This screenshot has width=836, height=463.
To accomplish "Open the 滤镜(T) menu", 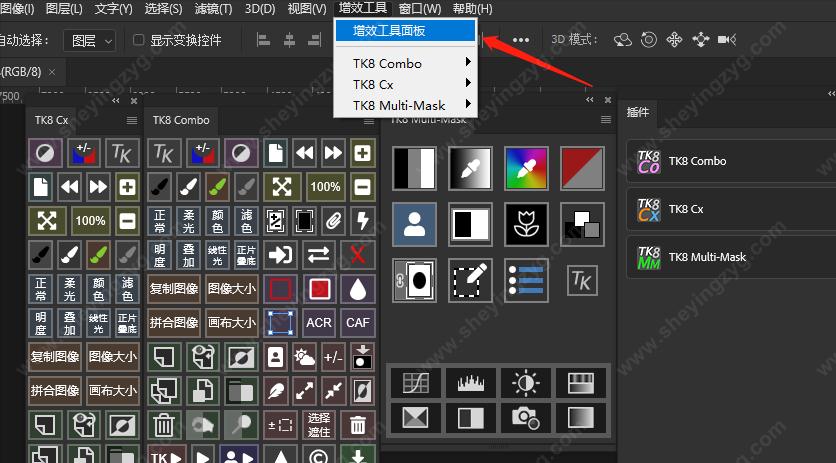I will pyautogui.click(x=213, y=9).
